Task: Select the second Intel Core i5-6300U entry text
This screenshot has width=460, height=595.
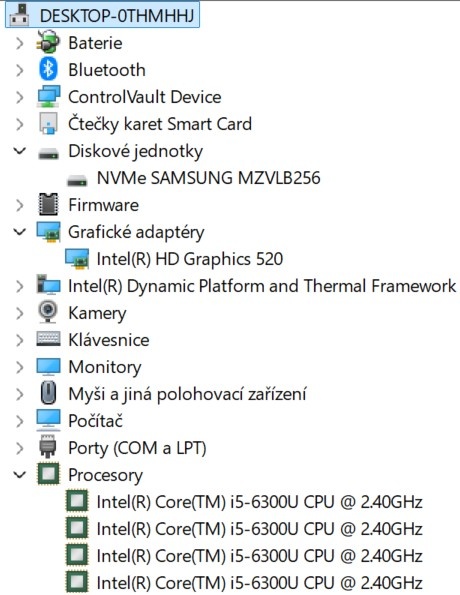Action: click(x=260, y=529)
